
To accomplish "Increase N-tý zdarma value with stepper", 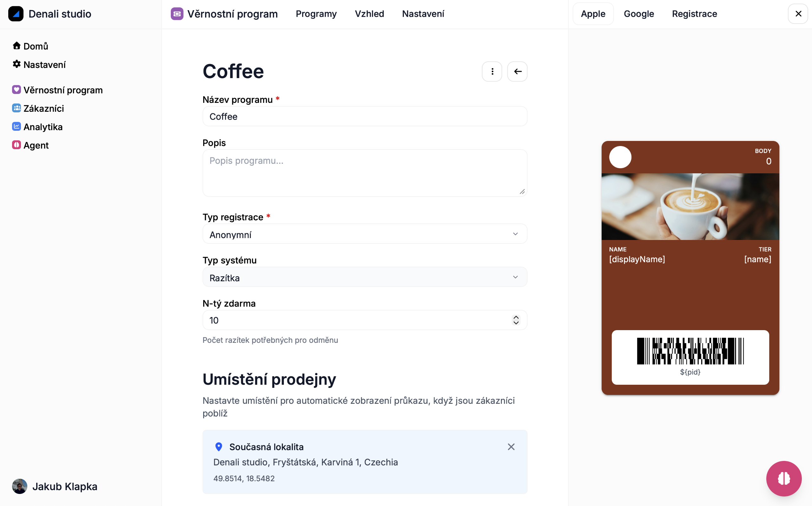I will [516, 317].
